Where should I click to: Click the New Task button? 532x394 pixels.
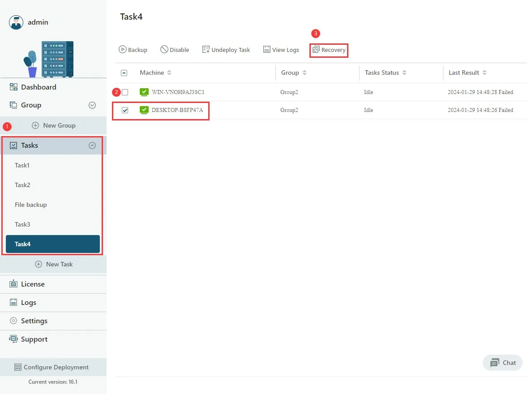tap(54, 264)
